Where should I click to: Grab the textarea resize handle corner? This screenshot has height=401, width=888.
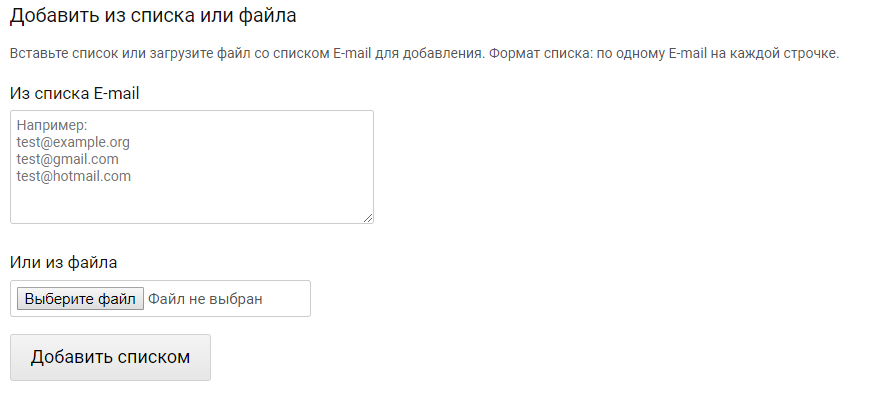point(368,217)
